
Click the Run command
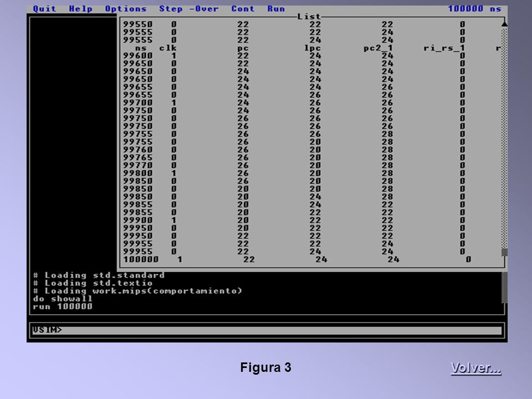tap(276, 9)
